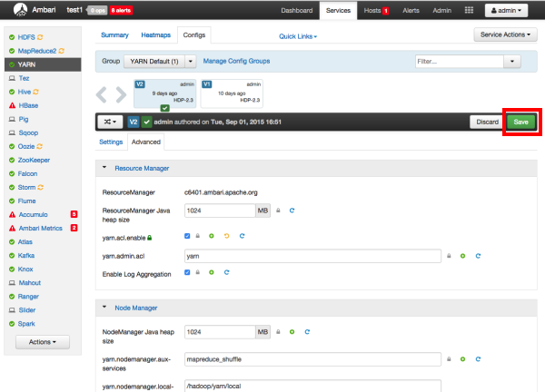Click Accumulo alert count badge
Viewport: 545px width, 392px height.
[74, 214]
